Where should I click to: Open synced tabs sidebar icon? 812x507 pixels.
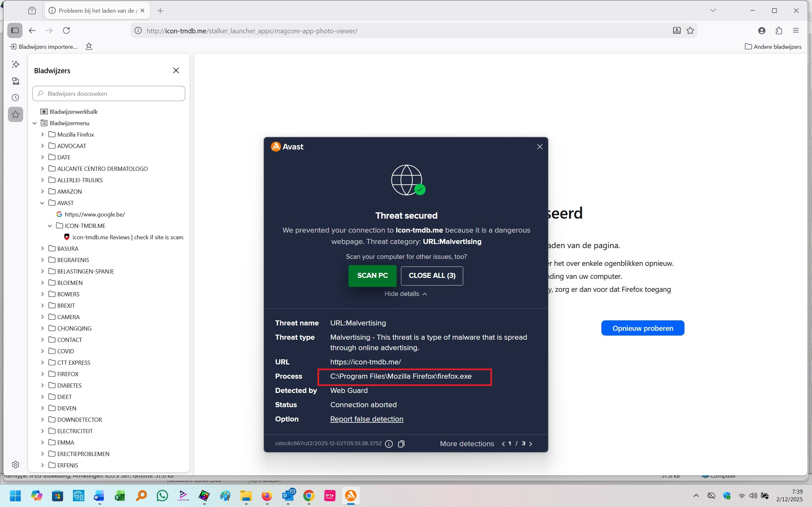click(x=16, y=81)
